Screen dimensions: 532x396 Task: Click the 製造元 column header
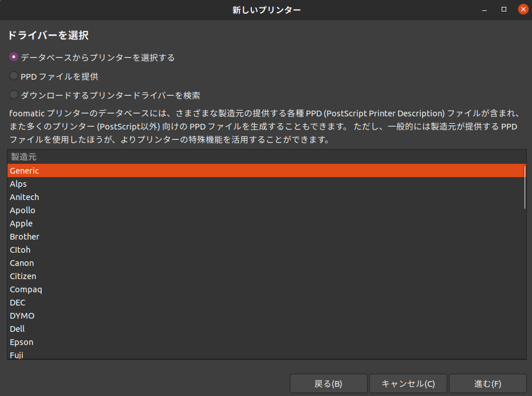[23, 157]
